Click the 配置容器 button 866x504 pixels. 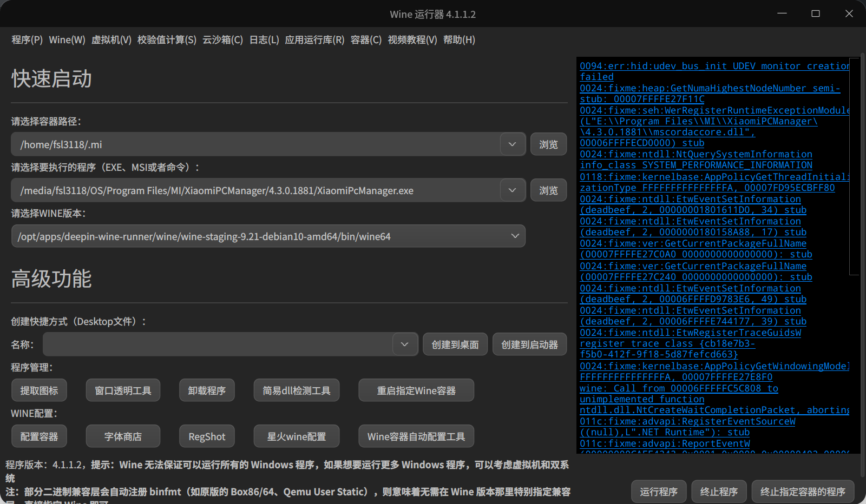pos(39,436)
